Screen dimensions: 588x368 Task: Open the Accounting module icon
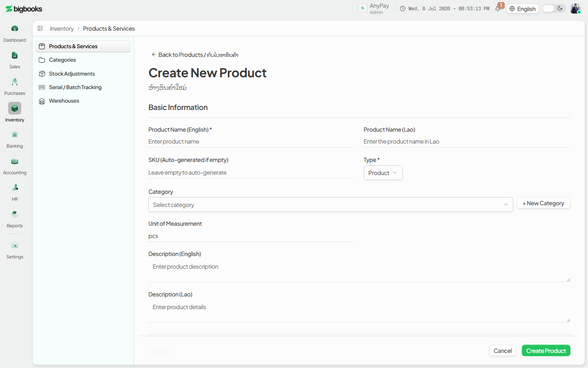tap(15, 161)
